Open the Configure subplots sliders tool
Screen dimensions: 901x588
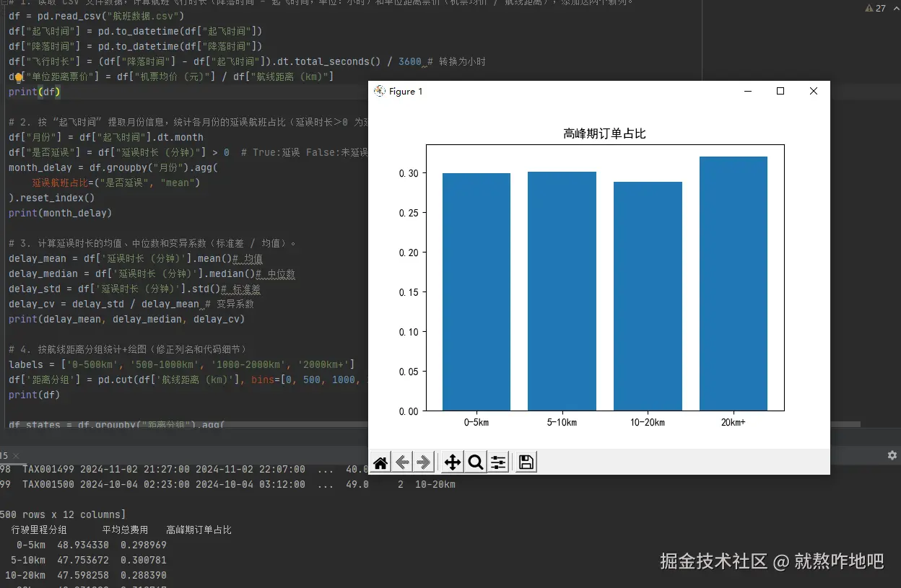pyautogui.click(x=498, y=462)
